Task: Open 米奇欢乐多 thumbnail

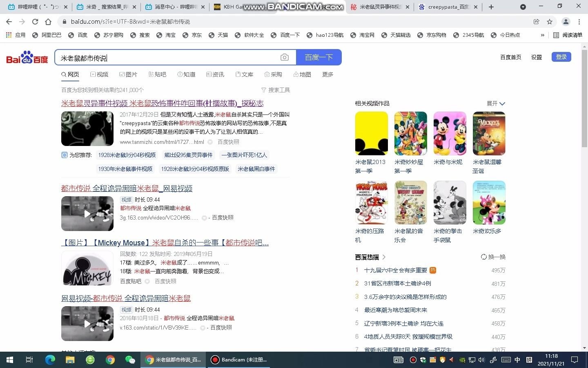Action: pyautogui.click(x=489, y=202)
